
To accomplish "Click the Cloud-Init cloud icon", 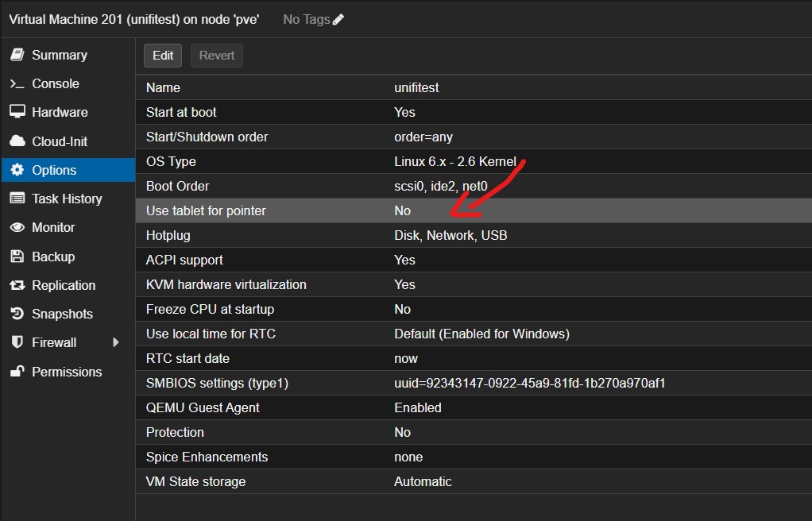I will pos(17,141).
